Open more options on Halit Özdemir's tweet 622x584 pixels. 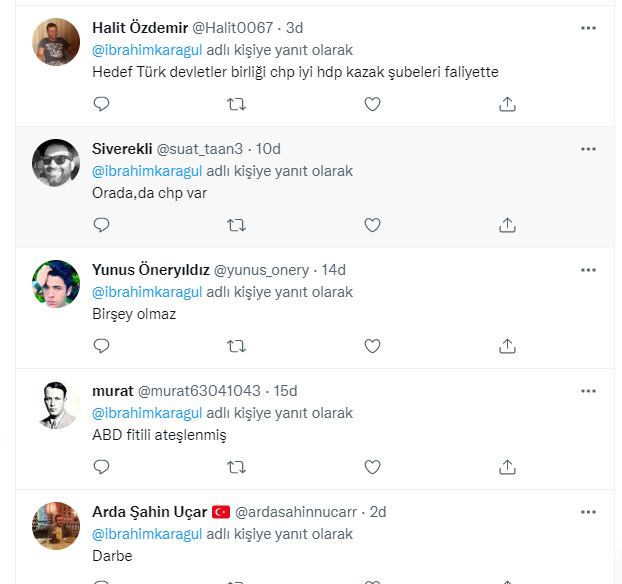coord(588,27)
